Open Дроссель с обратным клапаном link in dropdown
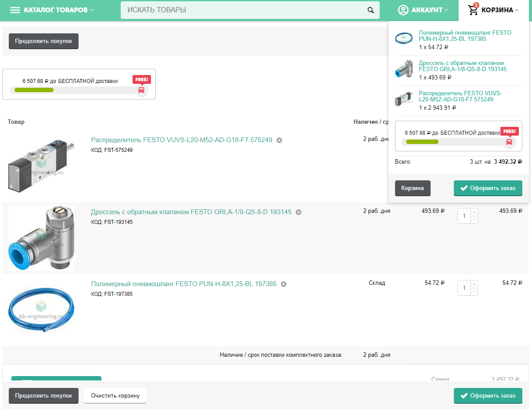The width and height of the screenshot is (532, 409). pos(463,66)
